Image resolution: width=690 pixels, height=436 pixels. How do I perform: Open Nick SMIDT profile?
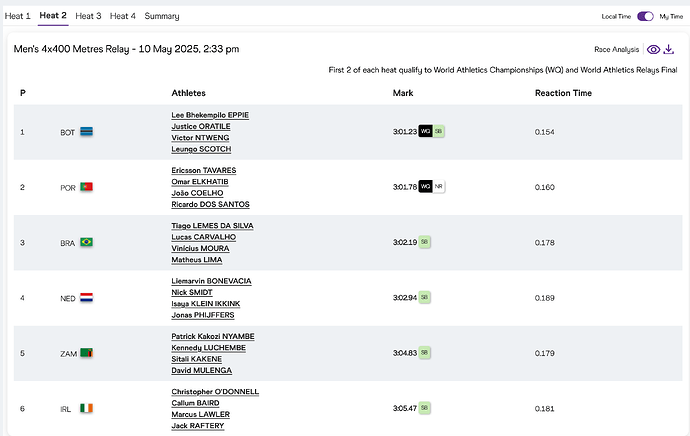[192, 293]
